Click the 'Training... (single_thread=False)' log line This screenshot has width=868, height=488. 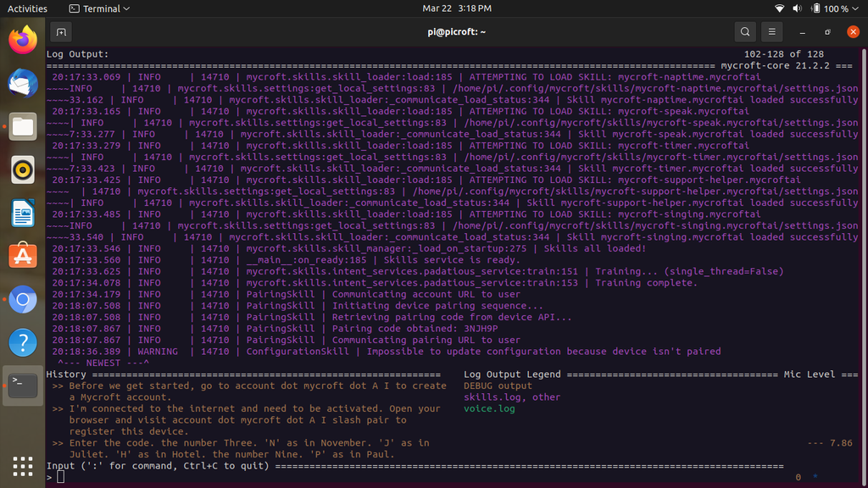tap(418, 272)
